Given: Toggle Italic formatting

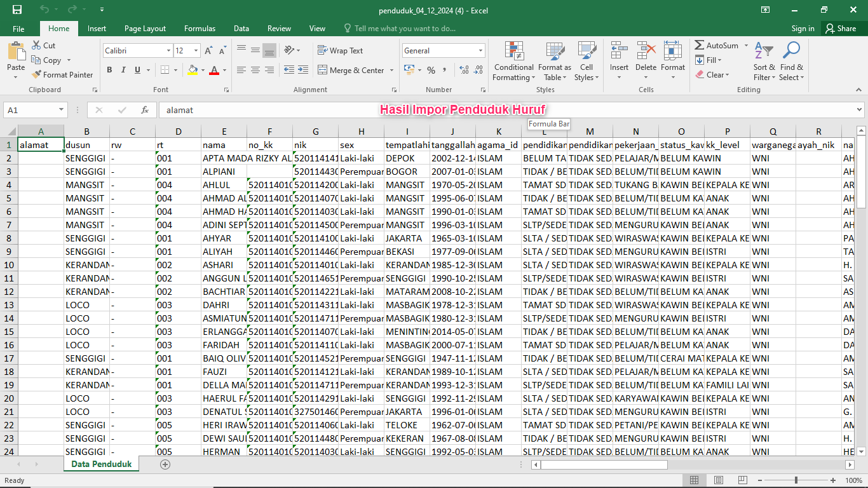Looking at the screenshot, I should pyautogui.click(x=123, y=71).
